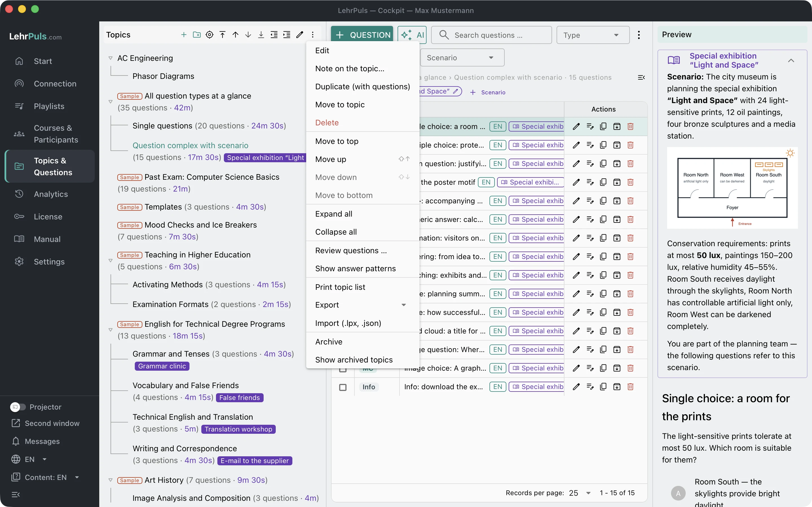The width and height of the screenshot is (812, 507).
Task: Choose Show answer patterns menu entry
Action: (x=355, y=268)
